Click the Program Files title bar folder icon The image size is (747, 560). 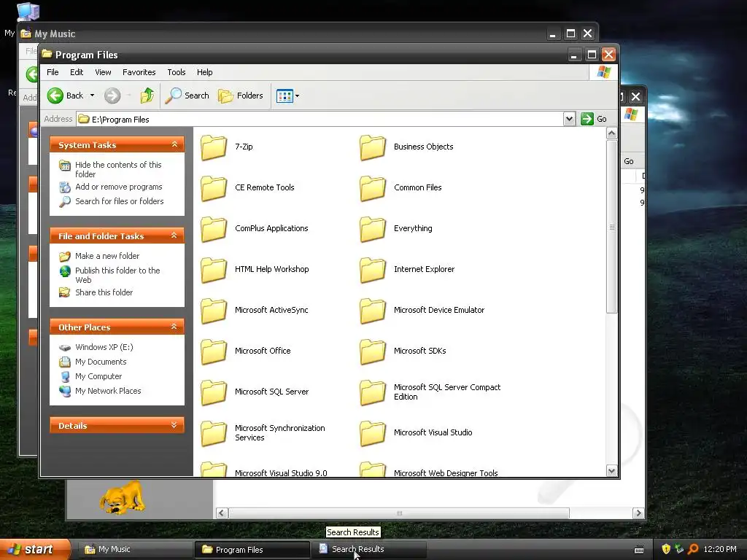[47, 54]
